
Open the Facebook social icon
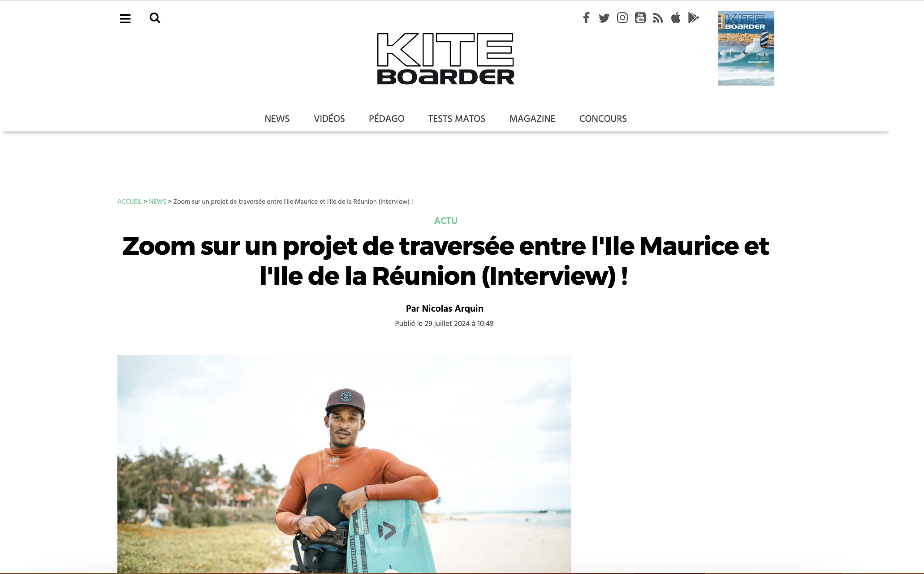pos(586,17)
